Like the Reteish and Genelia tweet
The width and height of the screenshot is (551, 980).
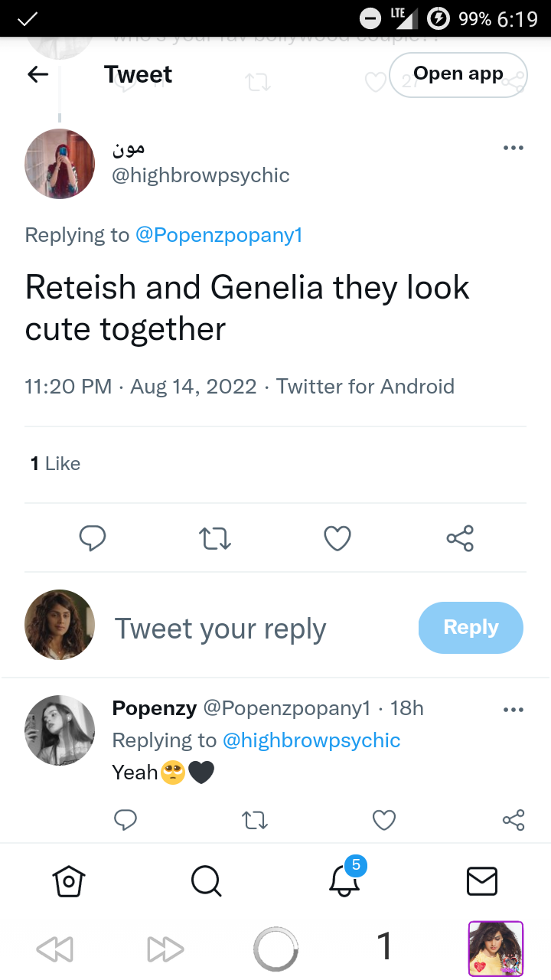click(x=337, y=538)
